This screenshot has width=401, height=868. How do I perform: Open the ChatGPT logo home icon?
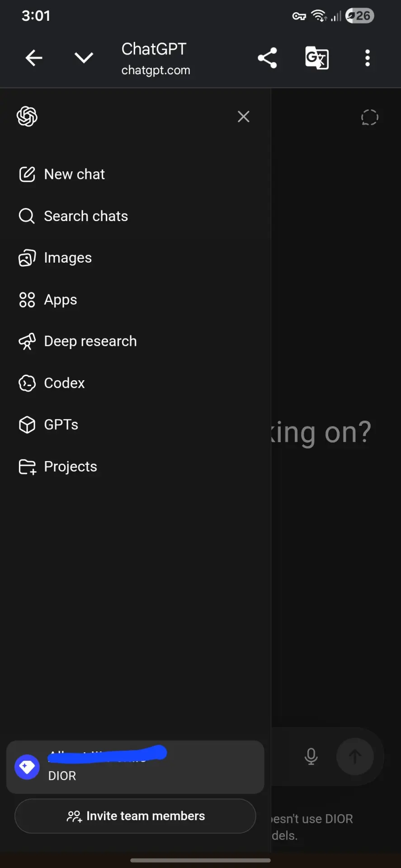tap(27, 117)
